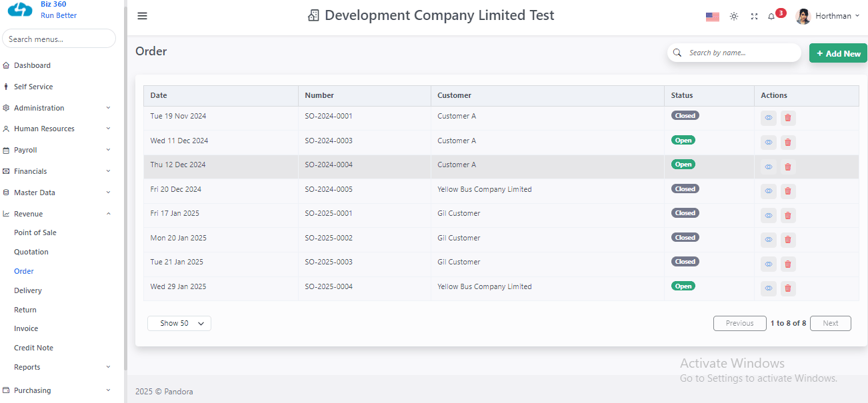This screenshot has width=868, height=403.
Task: Open Self Service menu item
Action: click(33, 87)
